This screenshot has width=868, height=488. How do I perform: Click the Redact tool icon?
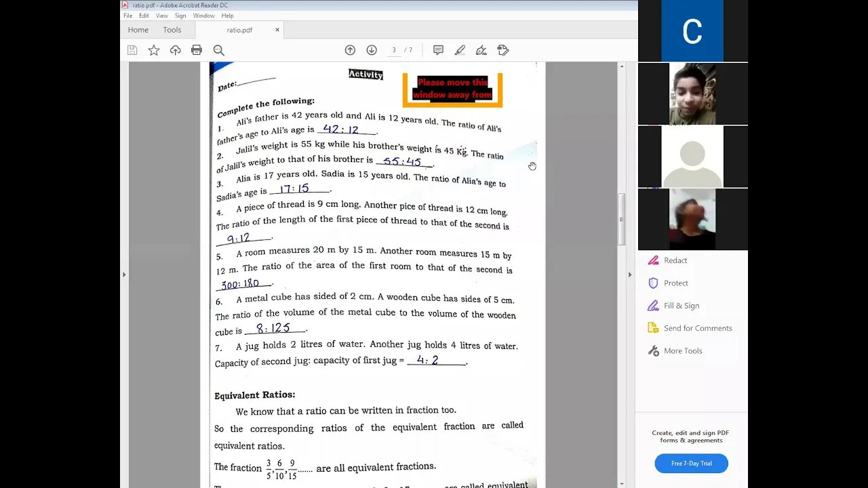click(653, 260)
